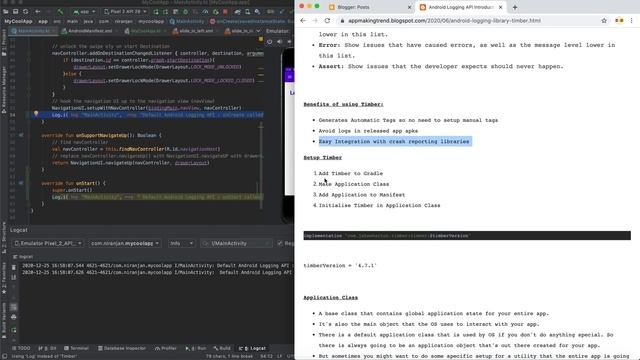Click the Back navigation arrow in Android Studio
The height and width of the screenshot is (360, 640).
[38, 11]
